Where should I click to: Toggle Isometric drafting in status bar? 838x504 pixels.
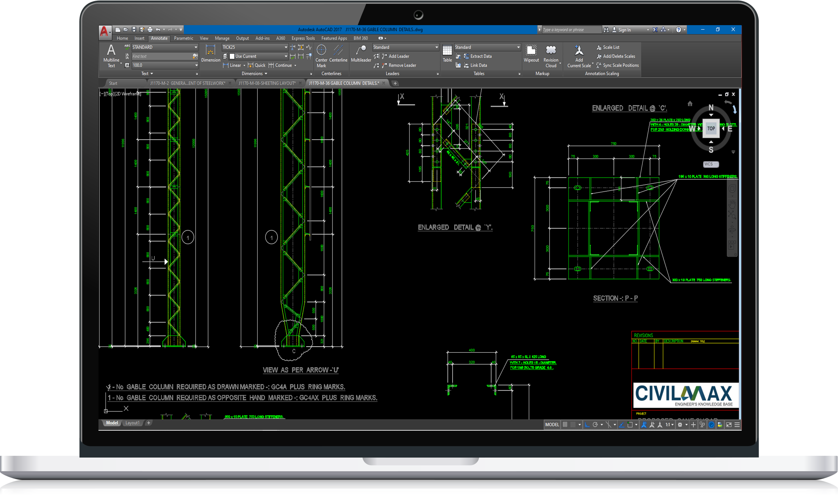[x=608, y=424]
